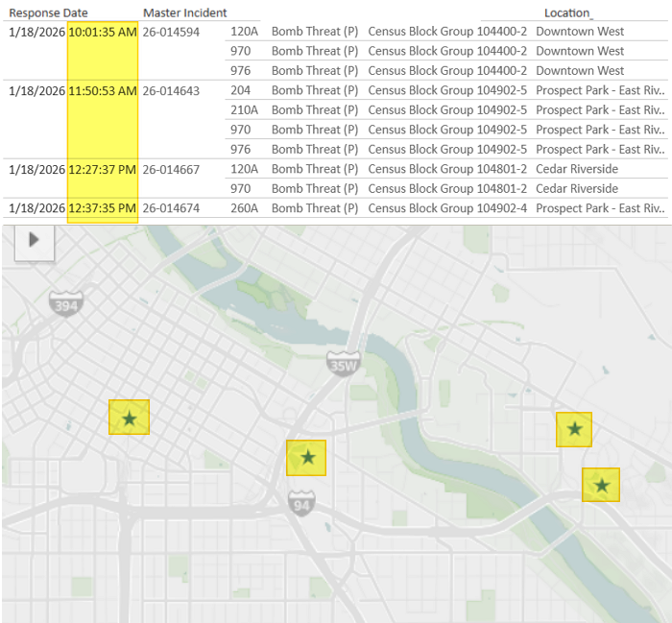Click master incident 26-014674

click(x=171, y=208)
